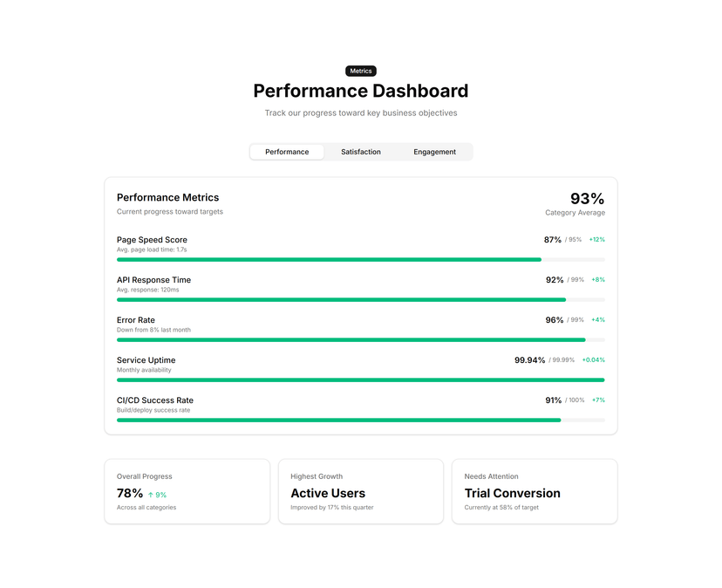Click the Performance Dashboard title

pos(360,91)
